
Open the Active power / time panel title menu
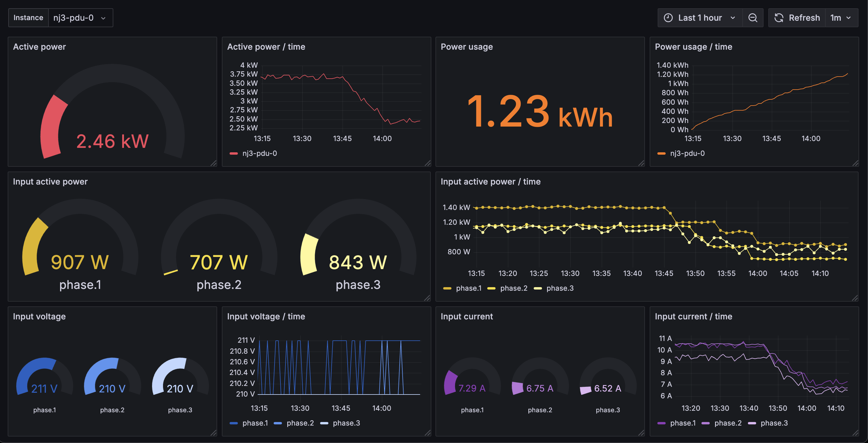pyautogui.click(x=266, y=47)
